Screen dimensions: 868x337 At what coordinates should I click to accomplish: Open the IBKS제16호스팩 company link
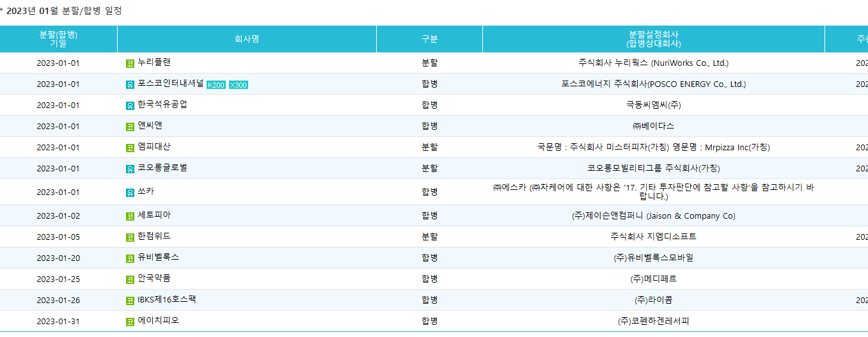pyautogui.click(x=167, y=300)
